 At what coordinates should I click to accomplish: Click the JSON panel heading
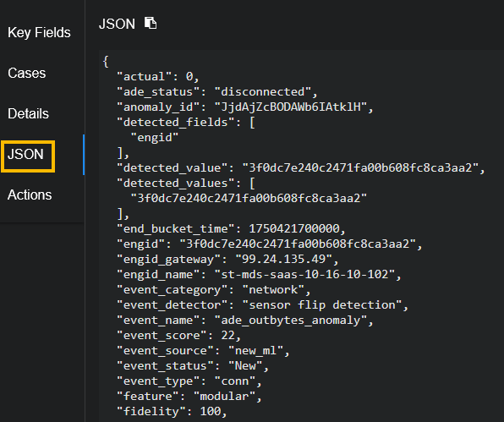pos(117,25)
